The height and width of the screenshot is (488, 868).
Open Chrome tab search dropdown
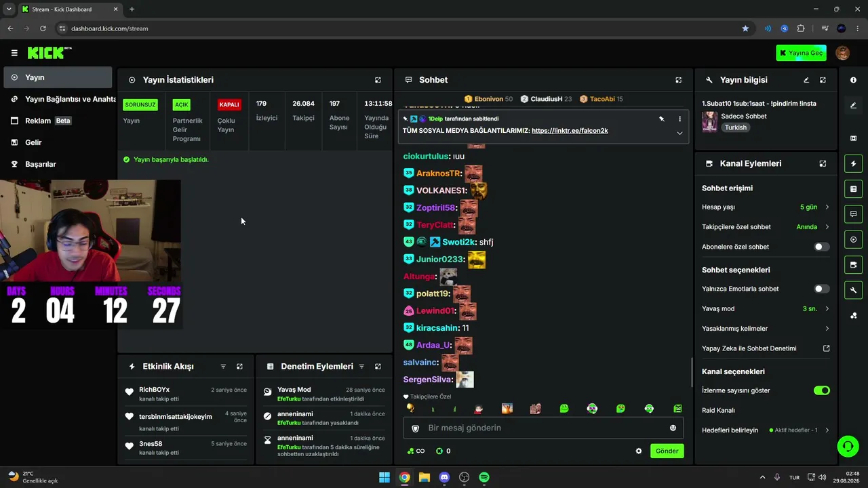click(x=9, y=9)
